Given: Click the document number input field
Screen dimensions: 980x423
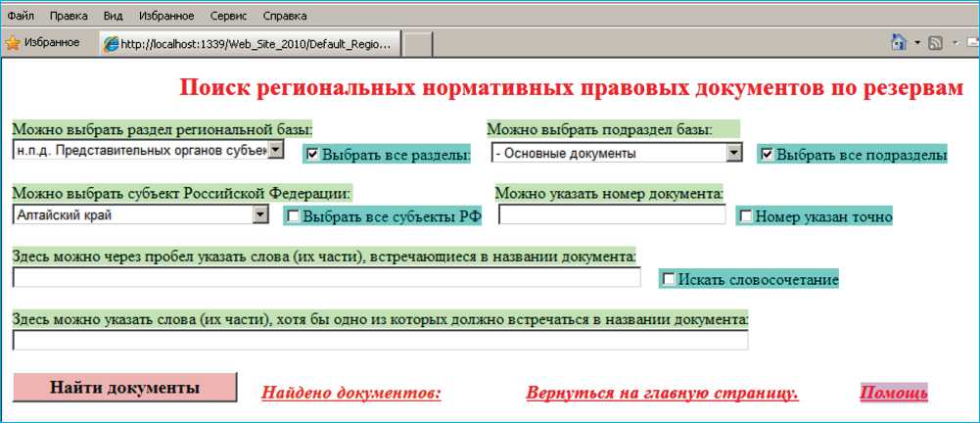Looking at the screenshot, I should 612,214.
